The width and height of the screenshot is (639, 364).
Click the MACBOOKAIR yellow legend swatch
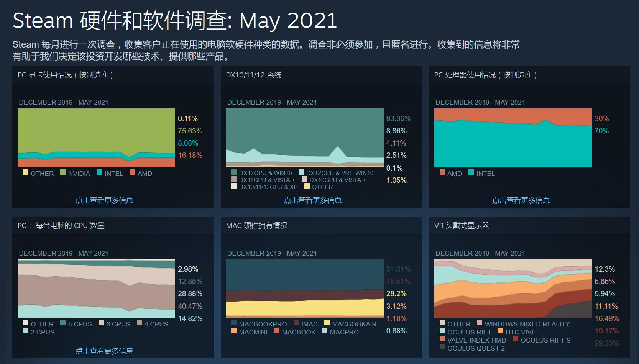(x=327, y=323)
